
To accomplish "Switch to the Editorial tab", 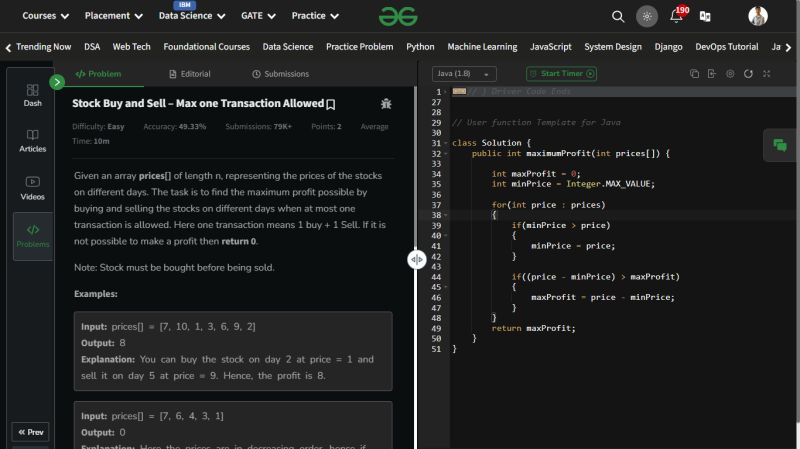I will (x=190, y=74).
